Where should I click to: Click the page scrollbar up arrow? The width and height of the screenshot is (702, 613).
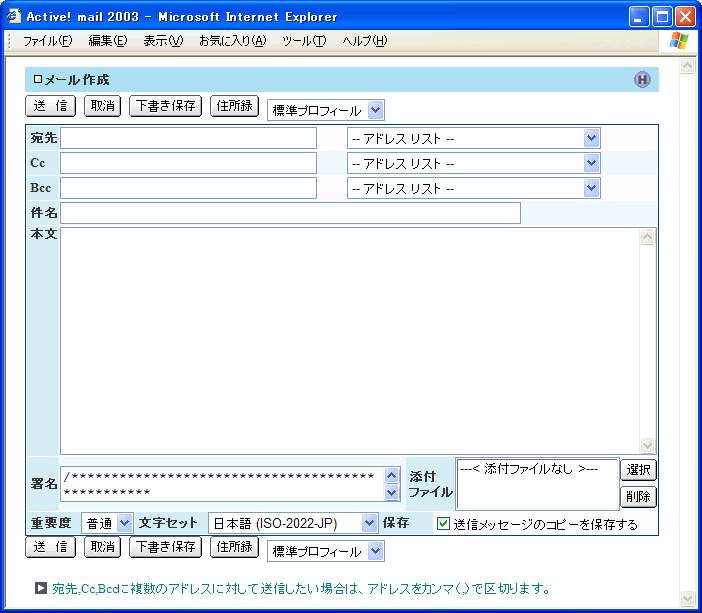click(x=687, y=66)
